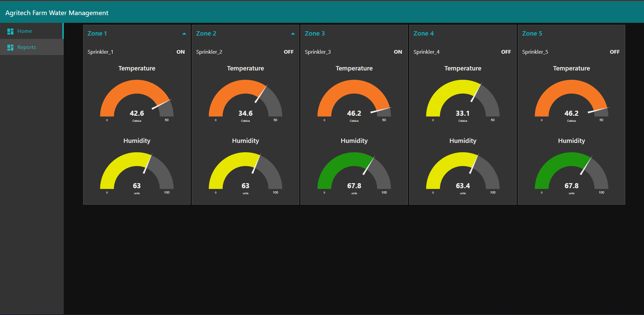This screenshot has height=315, width=644.
Task: Click the Sprinkler_3 label
Action: click(318, 52)
